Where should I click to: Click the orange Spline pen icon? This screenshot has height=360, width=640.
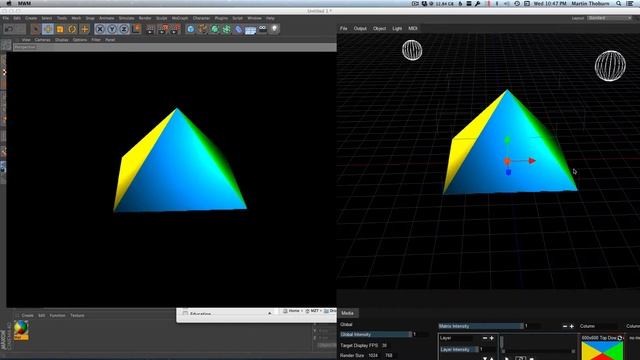(x=202, y=29)
